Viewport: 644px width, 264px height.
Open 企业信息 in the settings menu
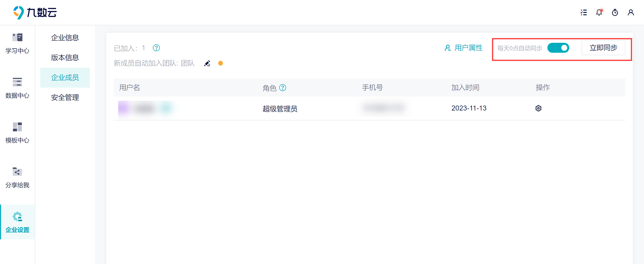(x=65, y=38)
